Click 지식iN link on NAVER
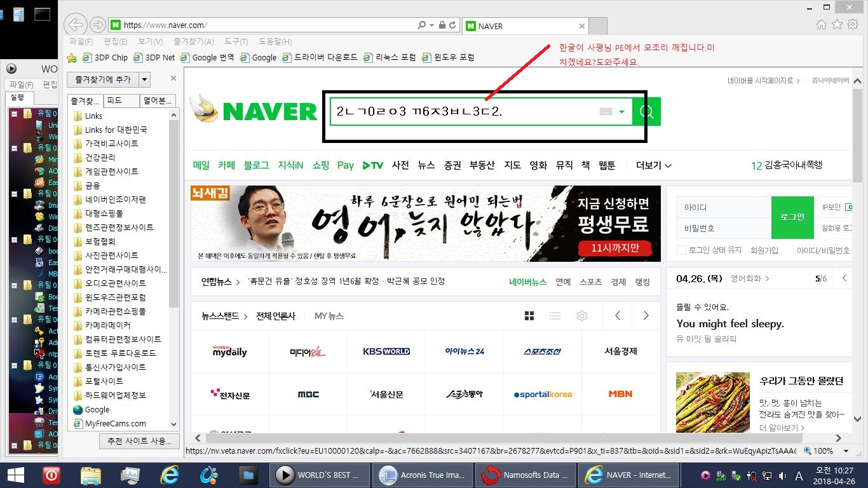This screenshot has height=488, width=868. pos(290,165)
